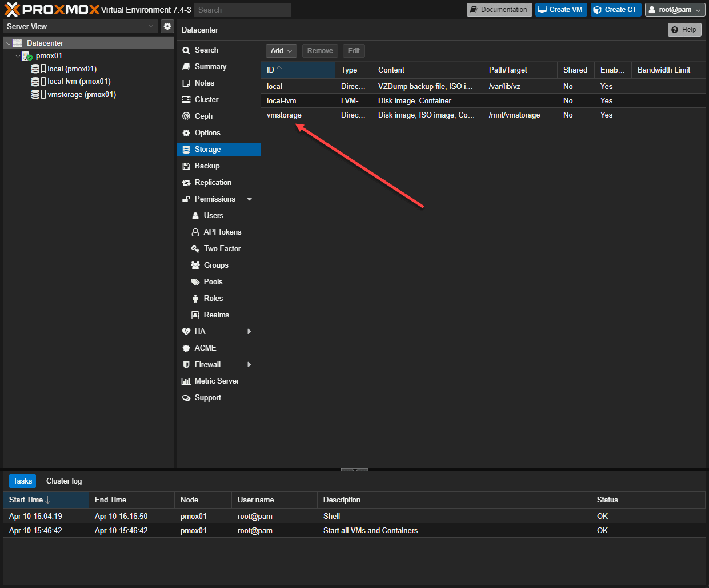Click the Metric Server chart icon
The height and width of the screenshot is (588, 709).
(186, 381)
